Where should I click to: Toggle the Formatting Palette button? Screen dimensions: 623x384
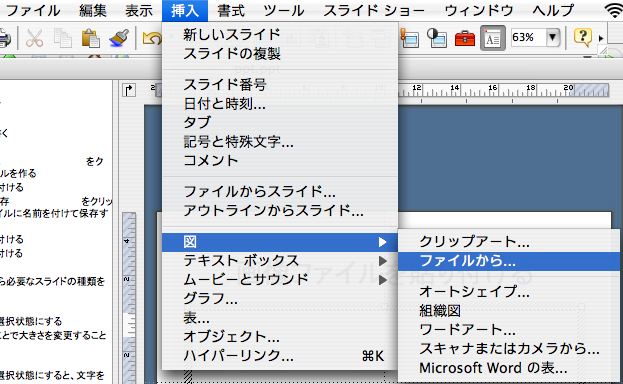point(493,38)
